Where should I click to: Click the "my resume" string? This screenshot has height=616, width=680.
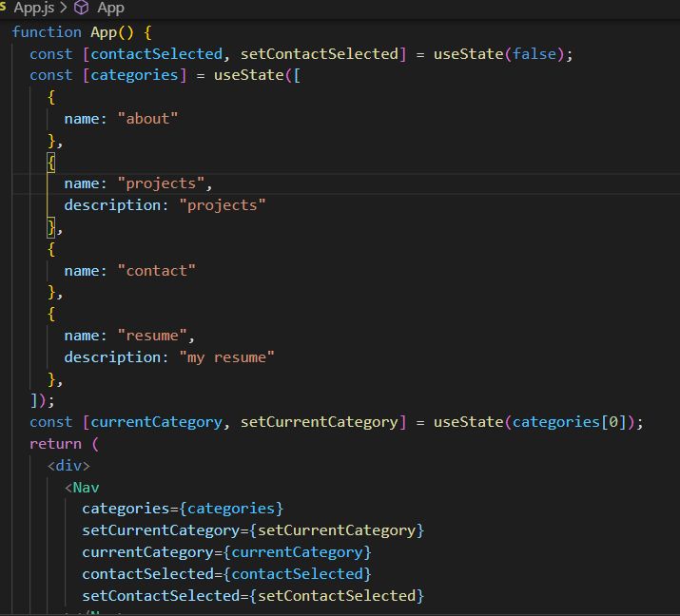[x=226, y=357]
